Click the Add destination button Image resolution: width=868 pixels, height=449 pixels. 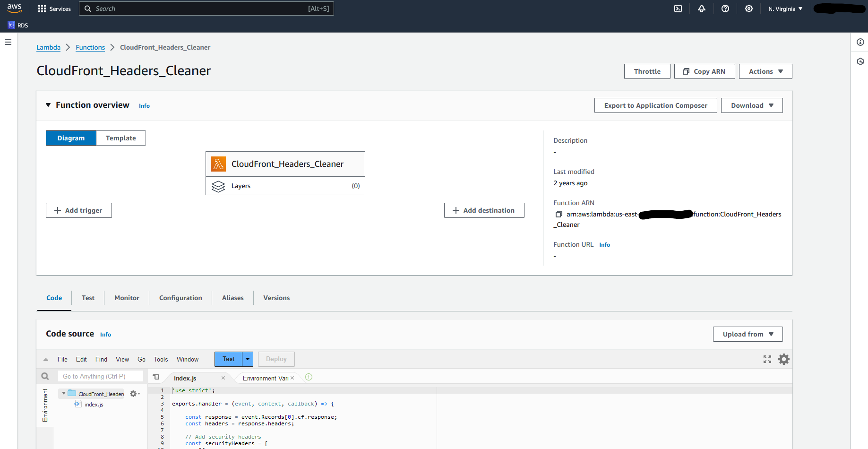(x=484, y=210)
